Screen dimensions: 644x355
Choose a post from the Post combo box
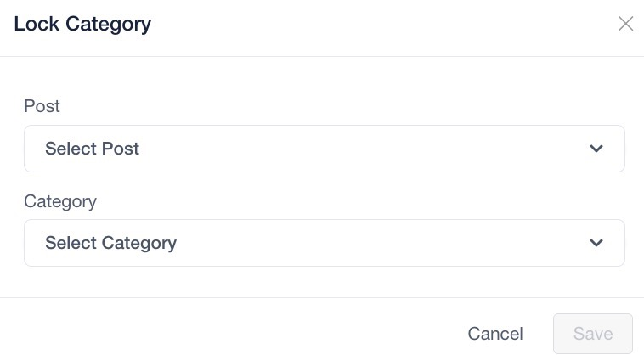click(324, 149)
